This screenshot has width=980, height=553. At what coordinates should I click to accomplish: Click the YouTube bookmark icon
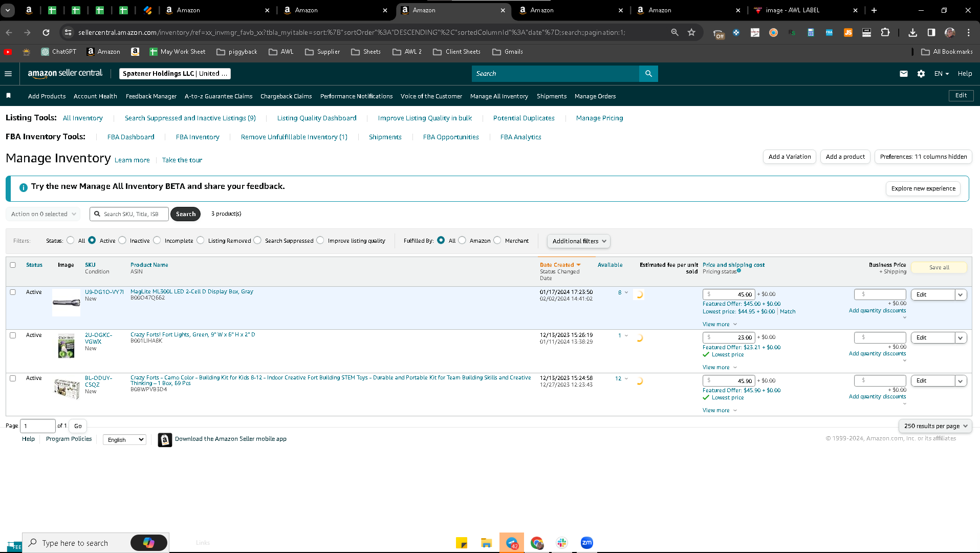[x=8, y=52]
